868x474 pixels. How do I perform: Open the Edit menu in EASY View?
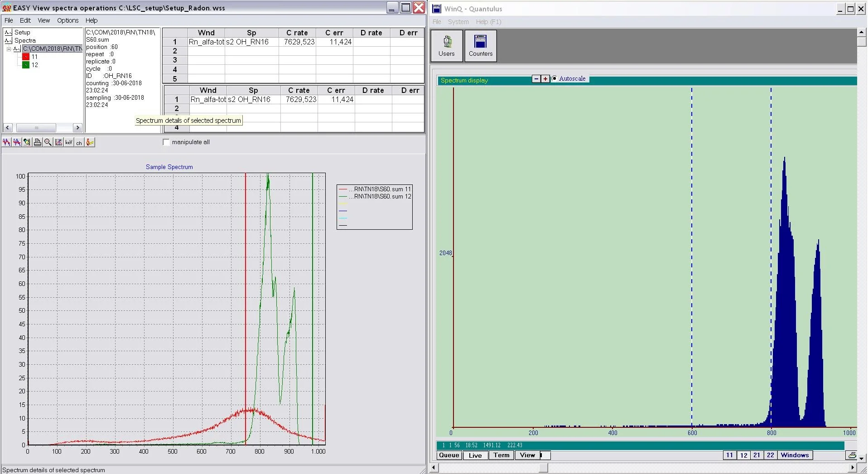tap(25, 20)
